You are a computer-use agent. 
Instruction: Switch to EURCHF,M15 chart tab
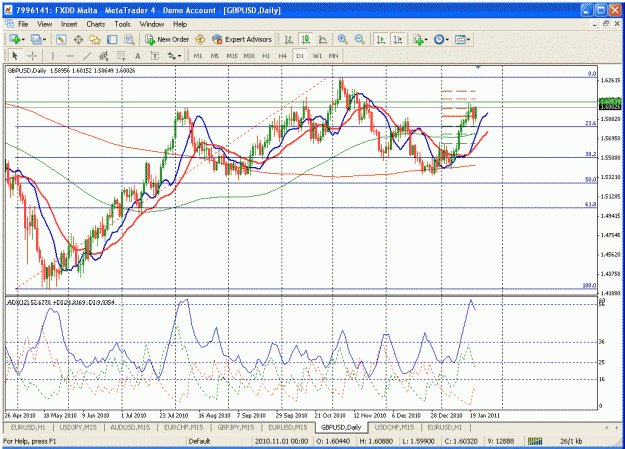point(183,427)
